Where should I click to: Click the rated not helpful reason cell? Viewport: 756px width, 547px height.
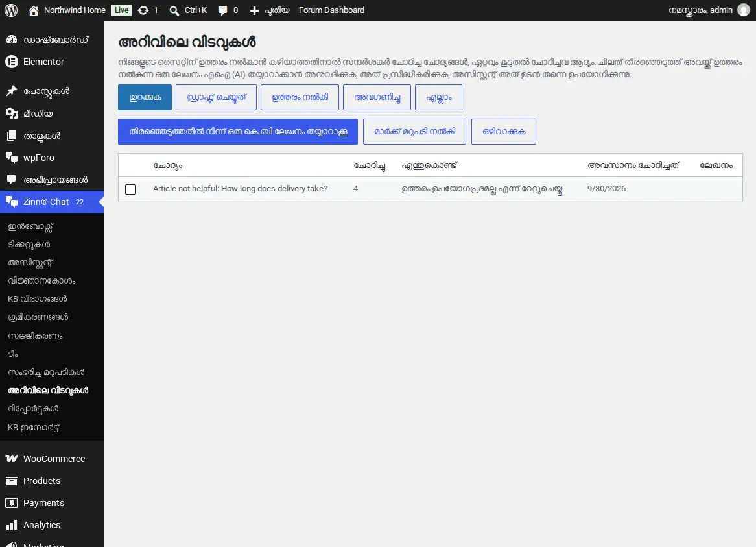click(x=482, y=189)
